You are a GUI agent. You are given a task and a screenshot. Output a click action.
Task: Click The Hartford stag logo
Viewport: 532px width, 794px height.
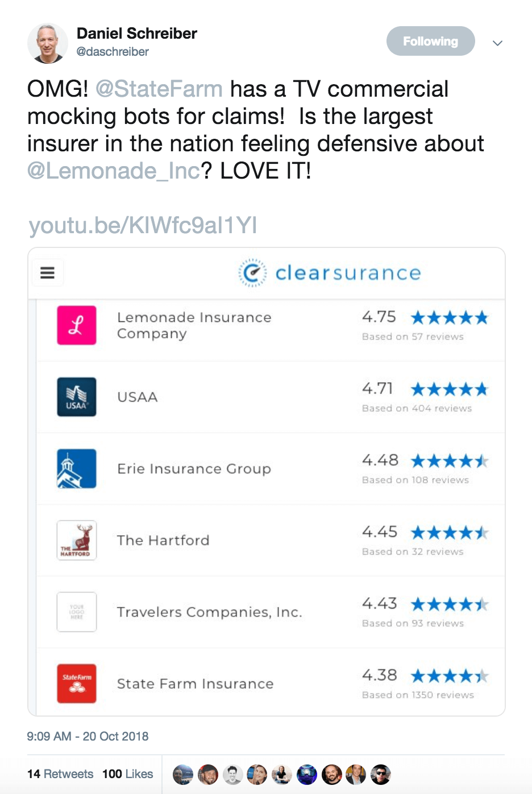(77, 540)
